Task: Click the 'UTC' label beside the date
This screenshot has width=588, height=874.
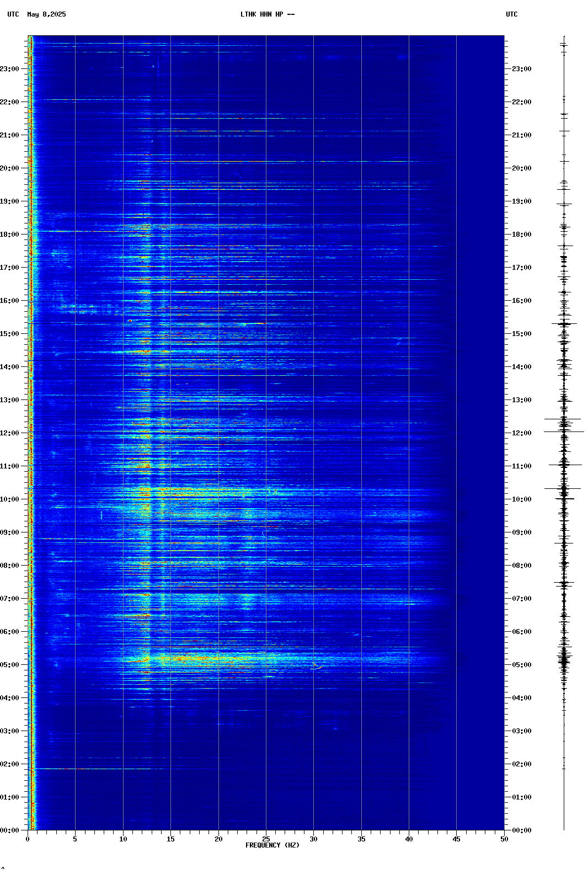Action: click(x=13, y=14)
